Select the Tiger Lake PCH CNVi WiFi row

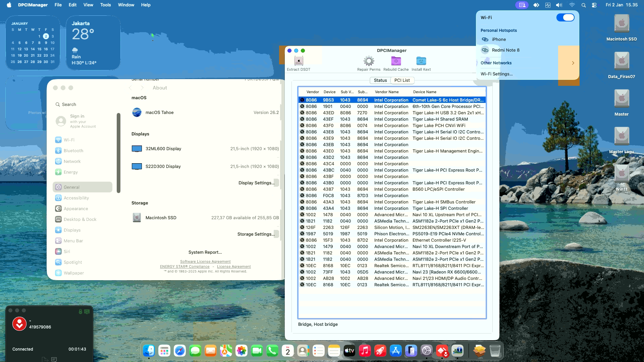(x=392, y=126)
